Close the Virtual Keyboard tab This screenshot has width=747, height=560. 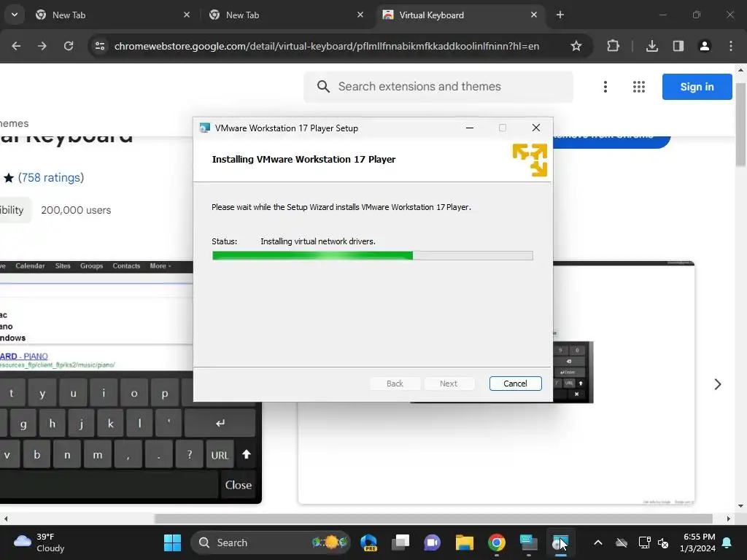(x=533, y=15)
